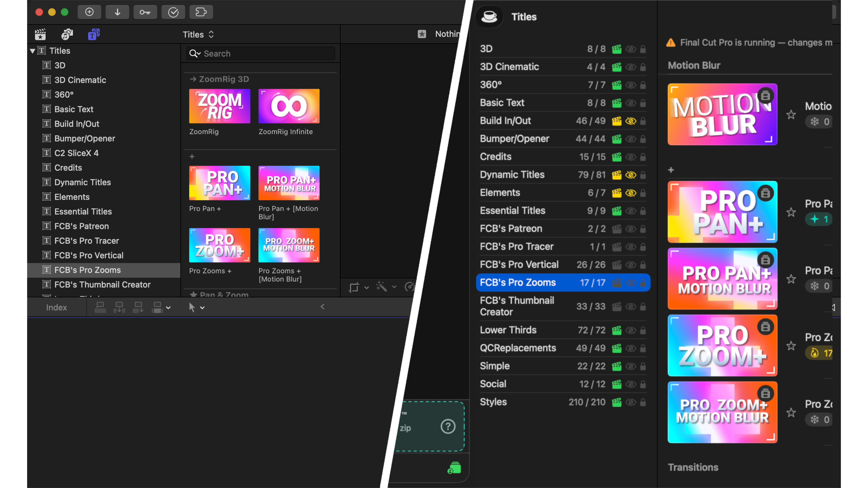
Task: Toggle the lock for Elements category
Action: tap(643, 193)
